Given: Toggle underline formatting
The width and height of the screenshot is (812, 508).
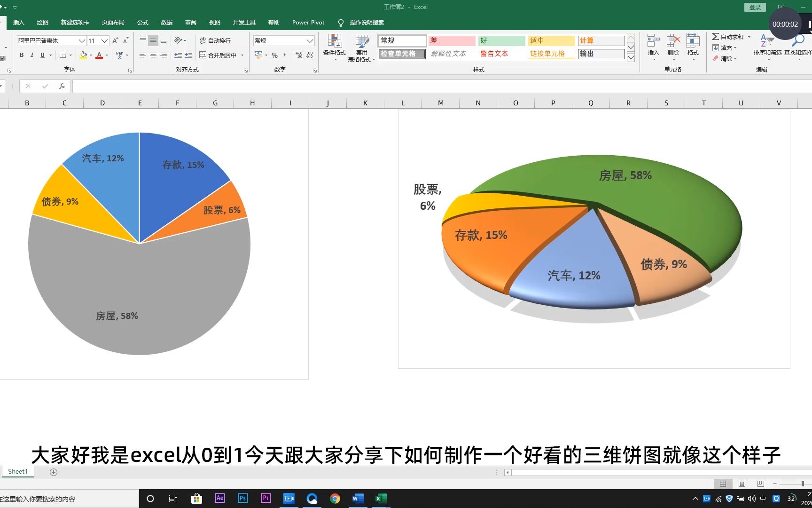Looking at the screenshot, I should click(41, 55).
